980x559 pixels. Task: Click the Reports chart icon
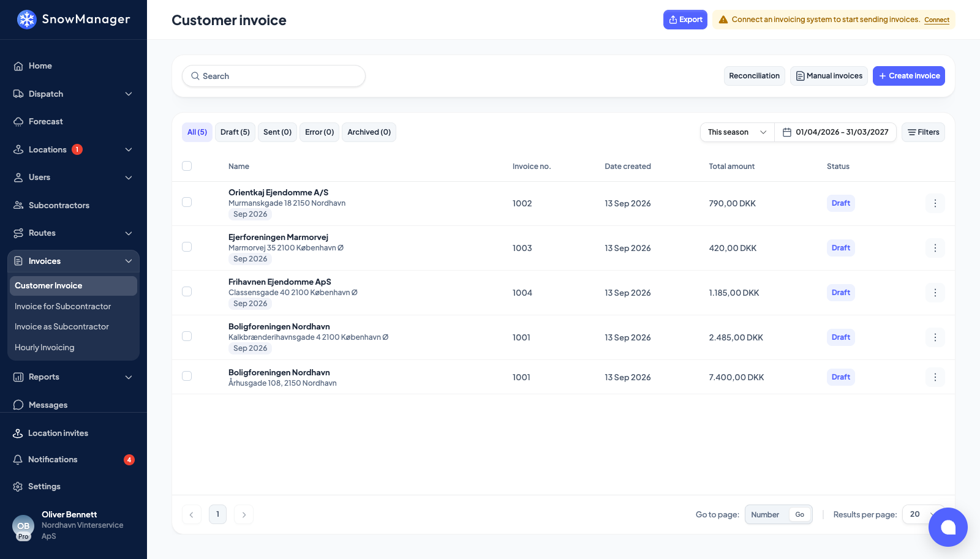pyautogui.click(x=18, y=377)
